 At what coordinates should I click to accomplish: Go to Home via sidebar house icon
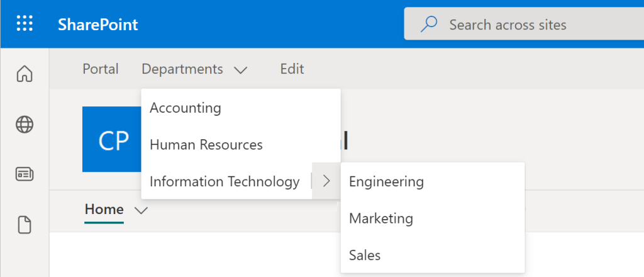(25, 74)
